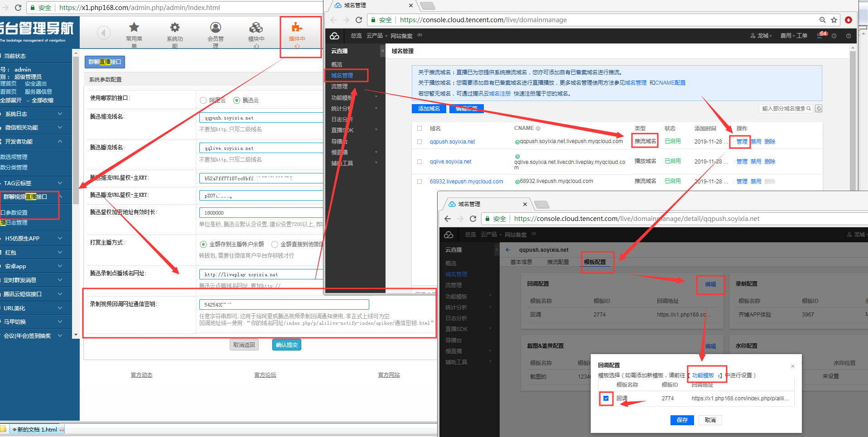Open 系统功能 gear icon
This screenshot has width=868, height=437.
(174, 28)
